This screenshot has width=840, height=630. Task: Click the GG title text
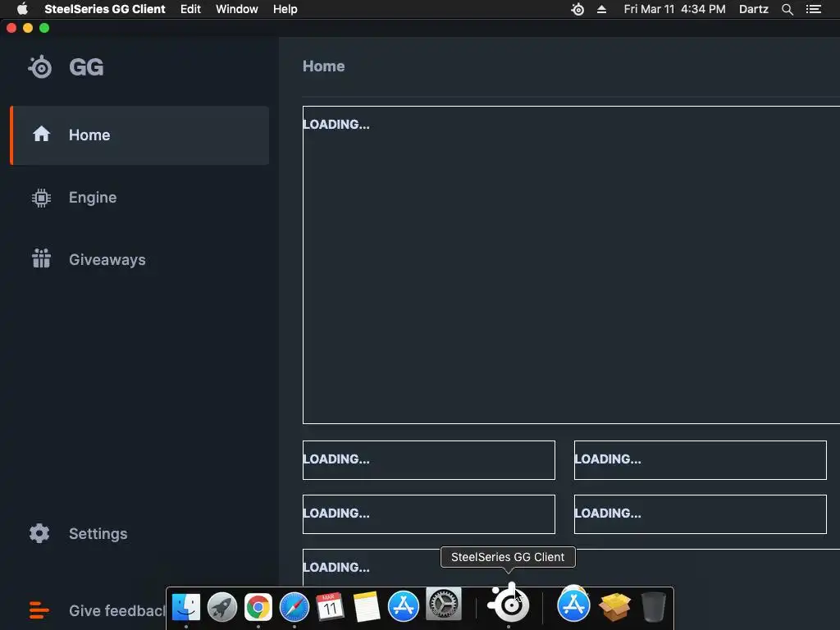pyautogui.click(x=86, y=67)
